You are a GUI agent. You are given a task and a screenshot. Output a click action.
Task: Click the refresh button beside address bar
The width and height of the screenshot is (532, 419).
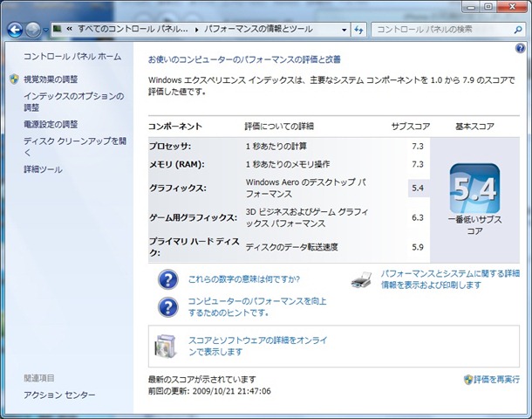358,30
